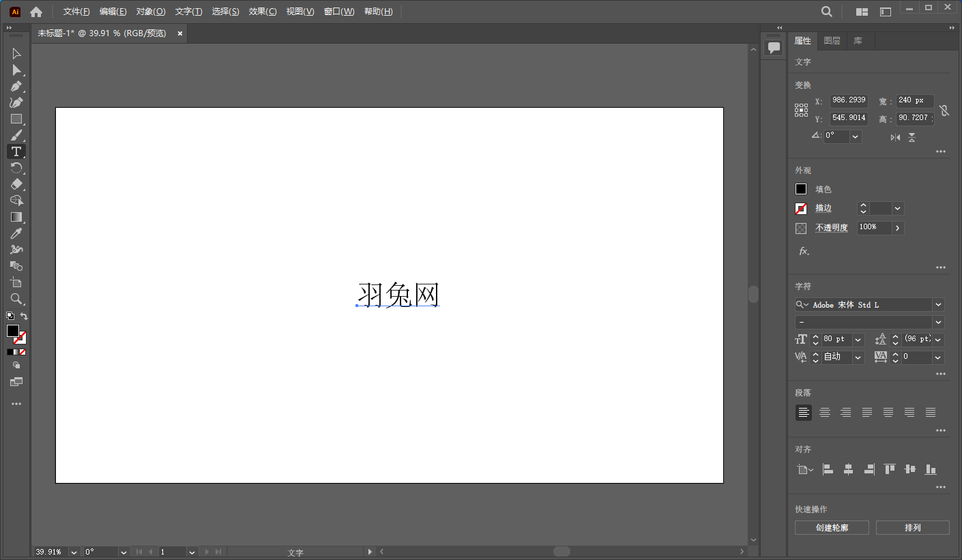Activate the Rectangle tool
Viewport: 962px width, 560px height.
[x=16, y=119]
